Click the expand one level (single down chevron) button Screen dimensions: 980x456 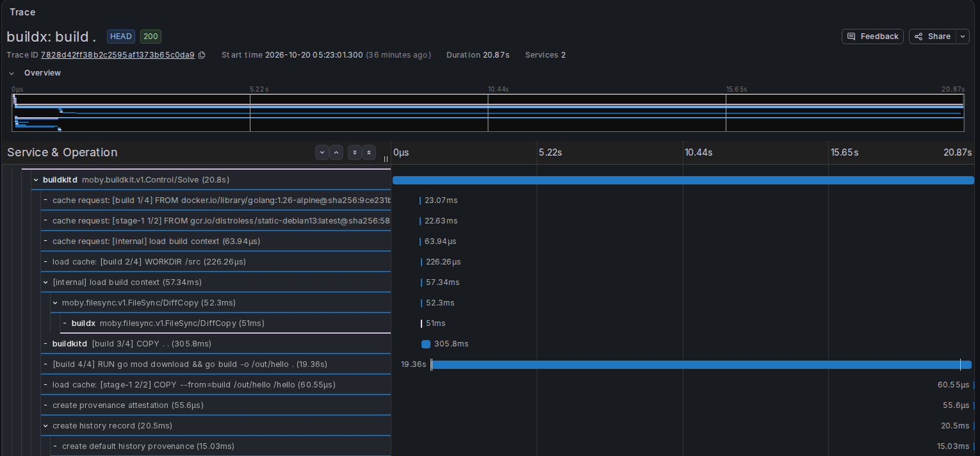[x=322, y=152]
